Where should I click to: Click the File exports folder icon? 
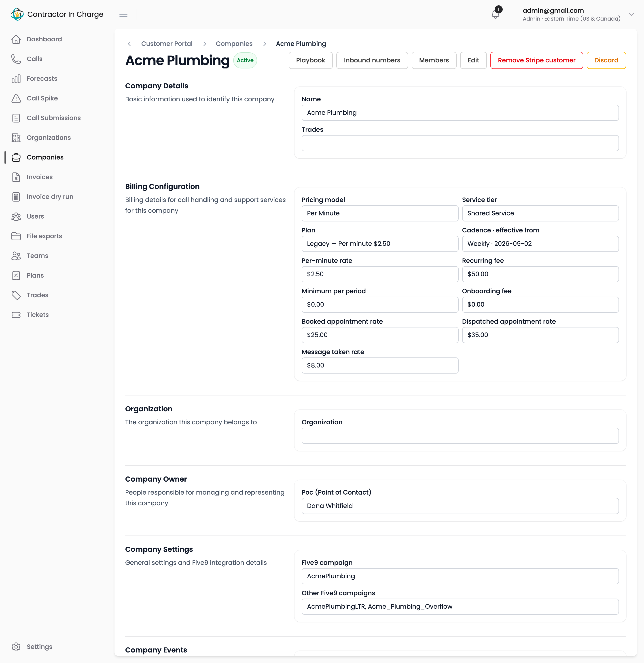pos(16,236)
